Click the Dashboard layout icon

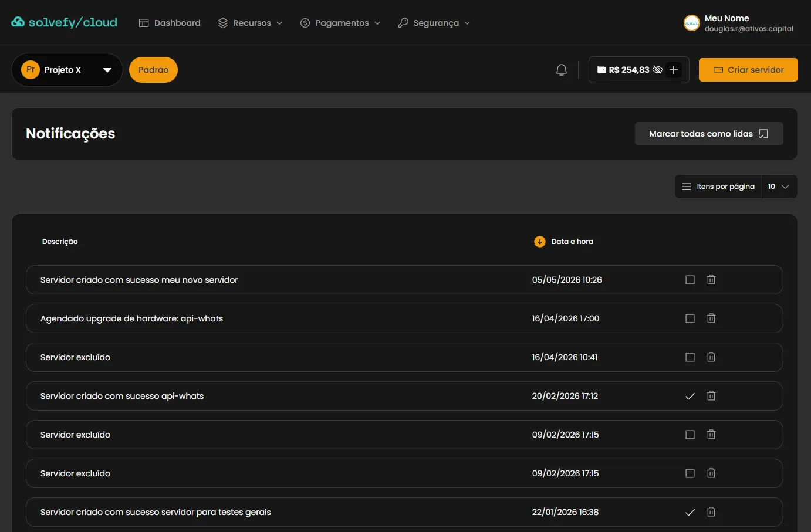pyautogui.click(x=144, y=23)
